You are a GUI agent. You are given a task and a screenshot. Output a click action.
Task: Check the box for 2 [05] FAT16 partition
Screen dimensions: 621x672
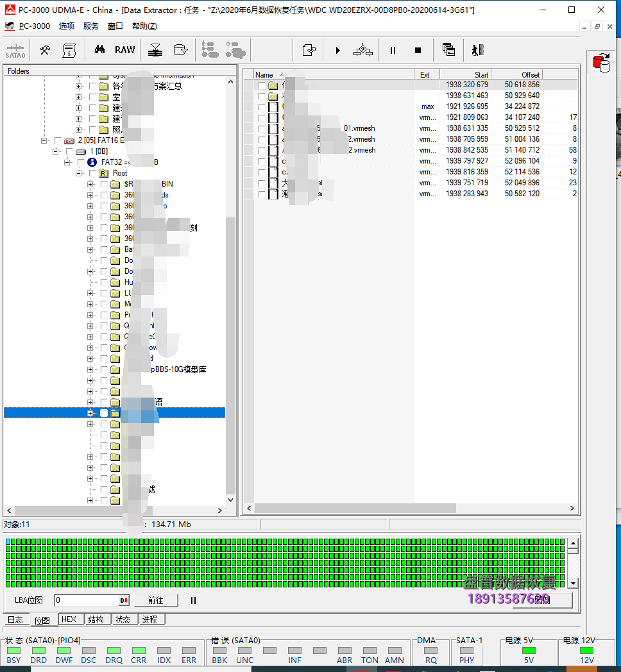pyautogui.click(x=58, y=140)
